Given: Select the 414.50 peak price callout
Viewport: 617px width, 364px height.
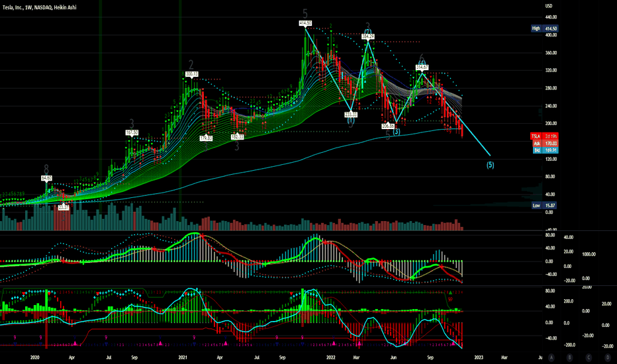Looking at the screenshot, I should click(x=305, y=23).
